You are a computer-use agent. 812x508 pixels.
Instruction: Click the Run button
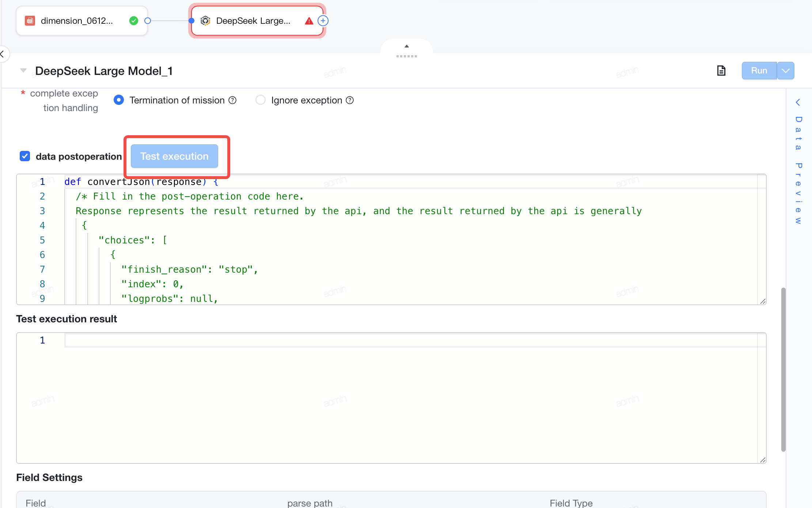coord(759,71)
